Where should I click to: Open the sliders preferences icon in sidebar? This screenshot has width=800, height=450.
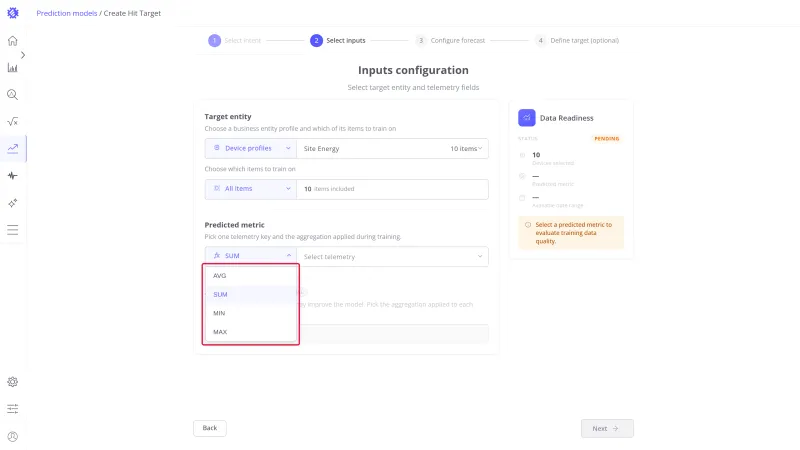click(13, 409)
